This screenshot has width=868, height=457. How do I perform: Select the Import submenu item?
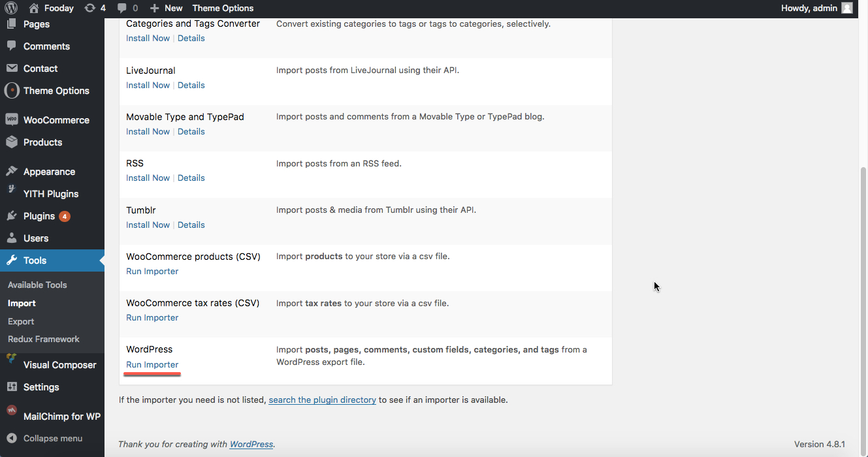point(22,303)
